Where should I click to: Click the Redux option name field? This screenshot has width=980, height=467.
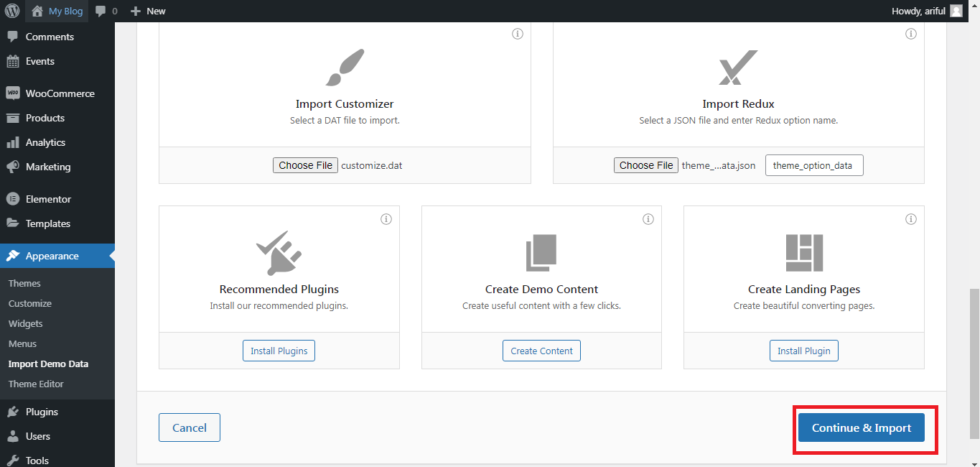[814, 165]
